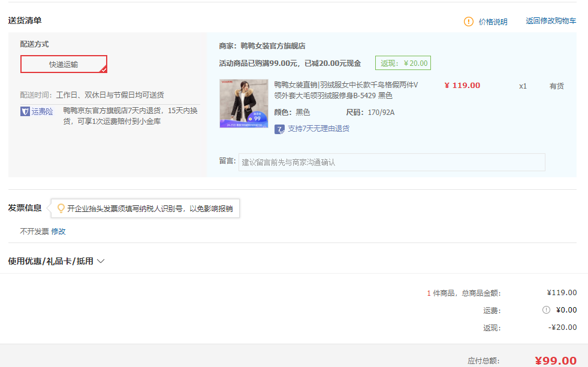
Task: Click the 发票信息 section heading
Action: [x=25, y=208]
